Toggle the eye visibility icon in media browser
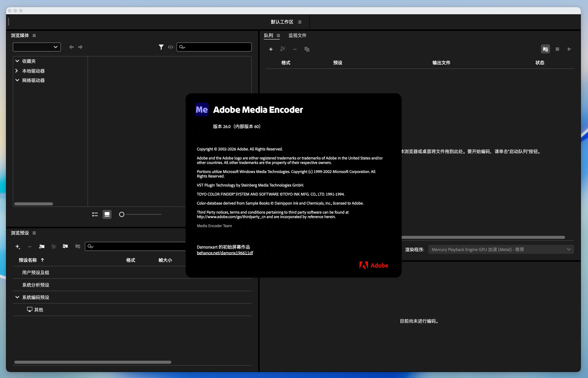The image size is (588, 378). [x=170, y=47]
